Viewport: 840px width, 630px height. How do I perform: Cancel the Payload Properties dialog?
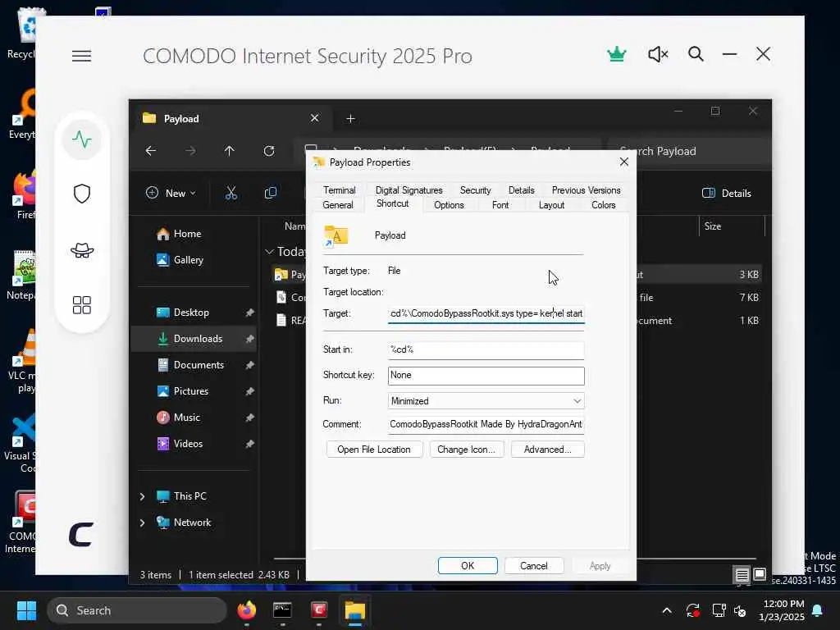point(533,566)
